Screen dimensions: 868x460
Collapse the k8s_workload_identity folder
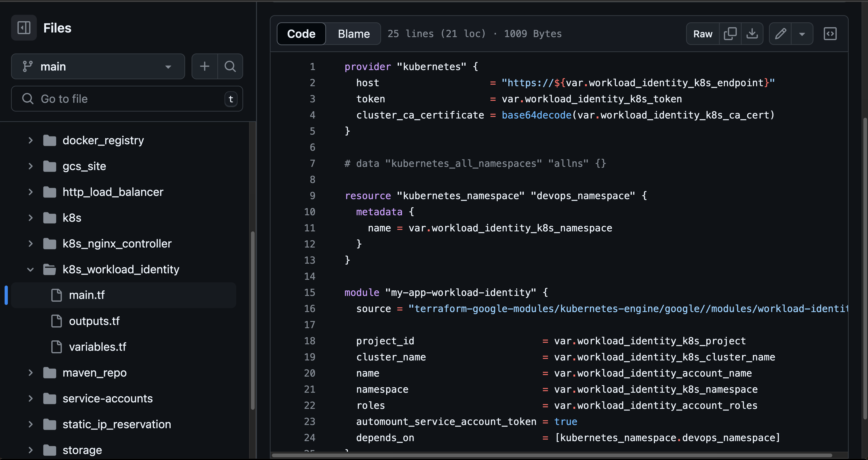30,269
